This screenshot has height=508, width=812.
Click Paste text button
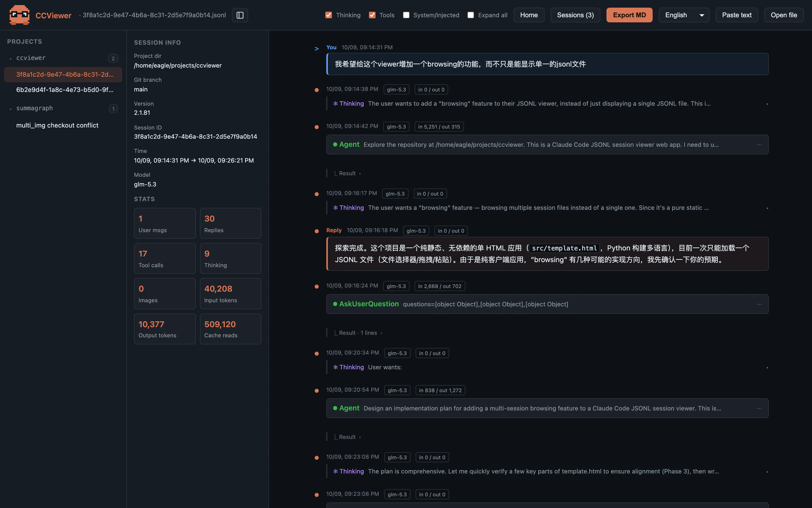(736, 15)
